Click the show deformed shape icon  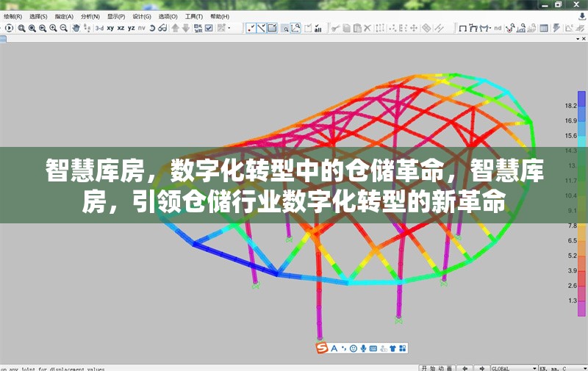473,28
